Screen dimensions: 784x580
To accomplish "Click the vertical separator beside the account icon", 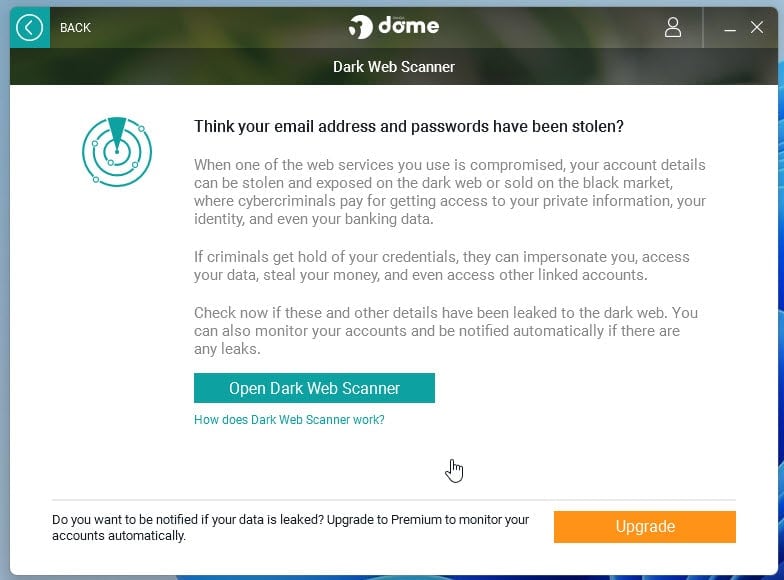I will coord(703,28).
